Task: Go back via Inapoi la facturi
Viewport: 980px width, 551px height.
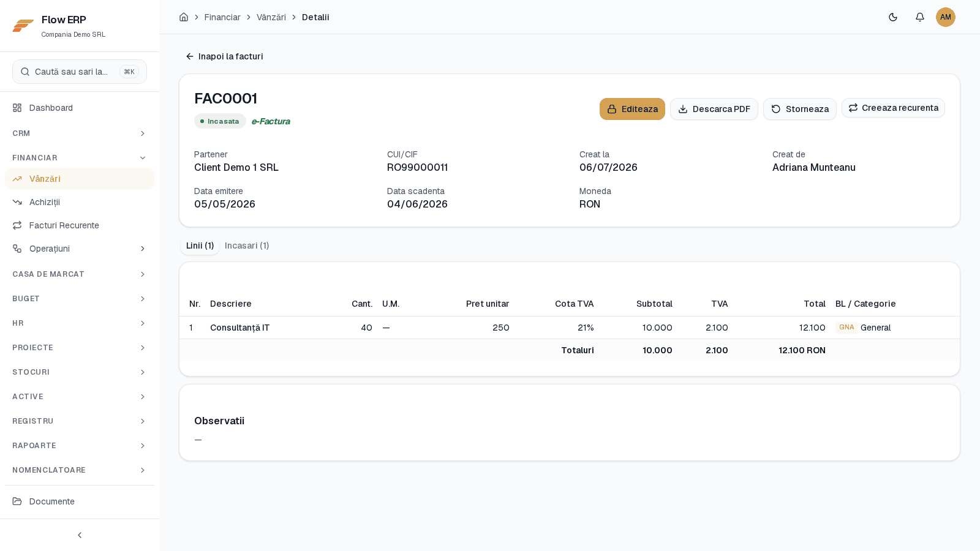Action: (x=224, y=56)
